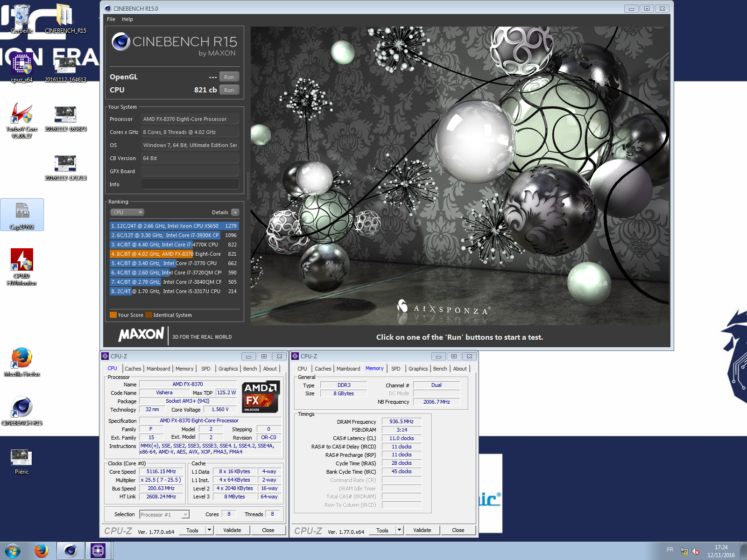This screenshot has width=747, height=560.
Task: Select the Cap2PNG desktop file
Action: click(22, 215)
